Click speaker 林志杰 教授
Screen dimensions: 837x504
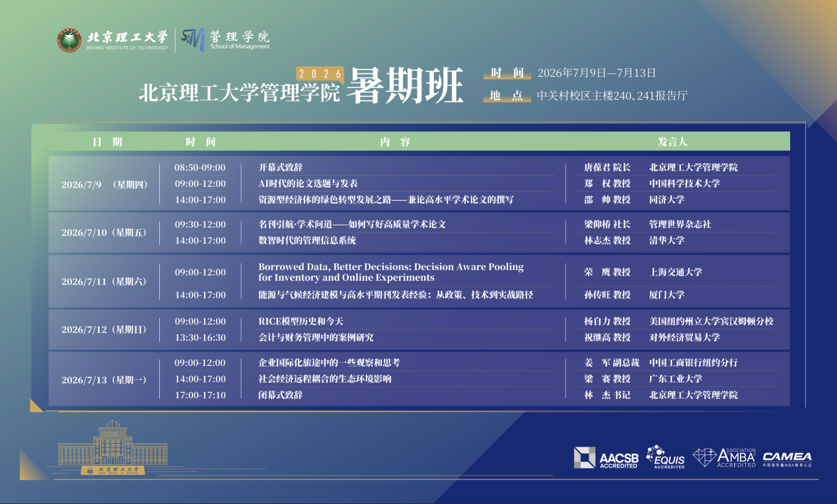click(x=607, y=240)
